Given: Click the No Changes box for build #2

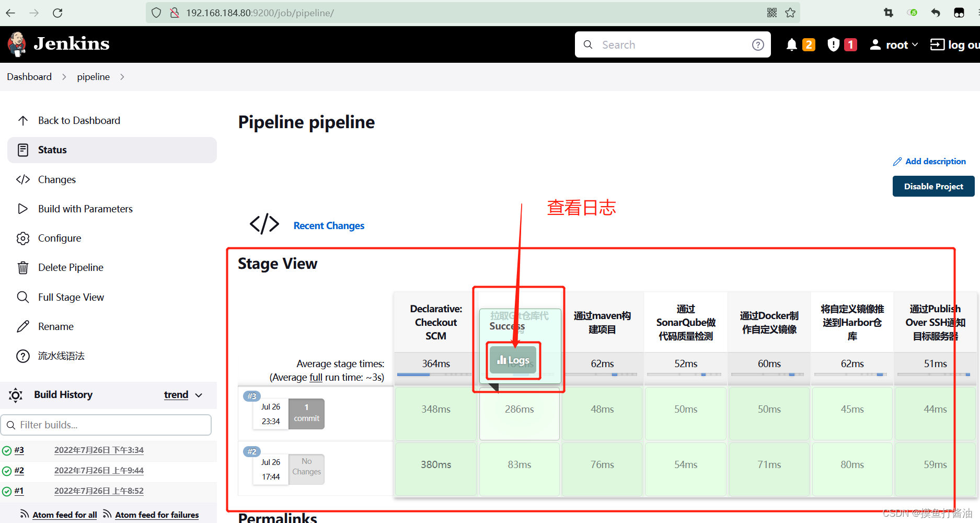Looking at the screenshot, I should pos(306,469).
